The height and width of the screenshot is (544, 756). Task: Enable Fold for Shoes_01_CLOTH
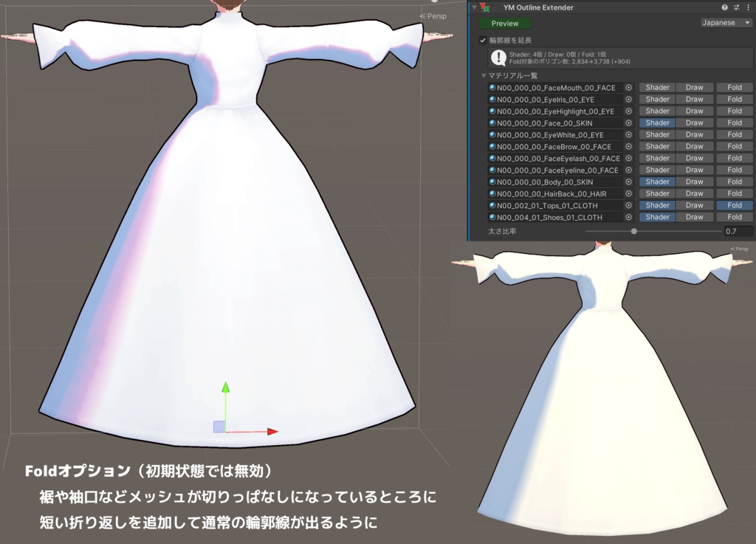735,217
